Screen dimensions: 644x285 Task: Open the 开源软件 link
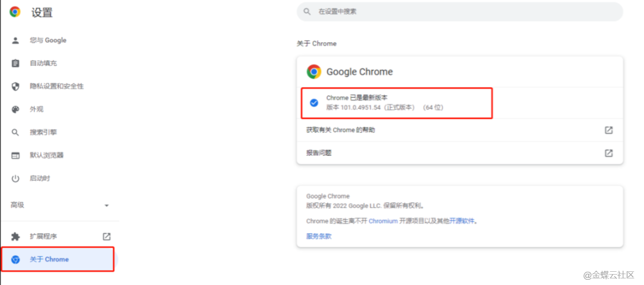click(x=462, y=221)
